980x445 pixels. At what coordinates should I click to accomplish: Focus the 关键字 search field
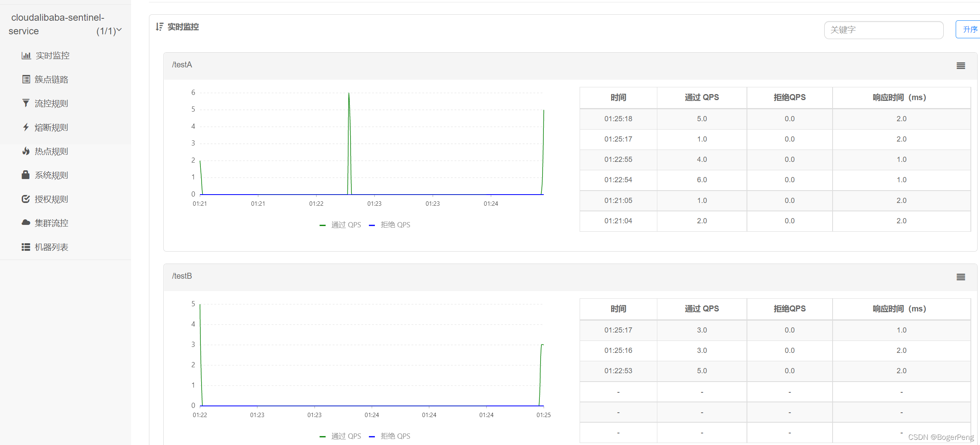pyautogui.click(x=883, y=30)
